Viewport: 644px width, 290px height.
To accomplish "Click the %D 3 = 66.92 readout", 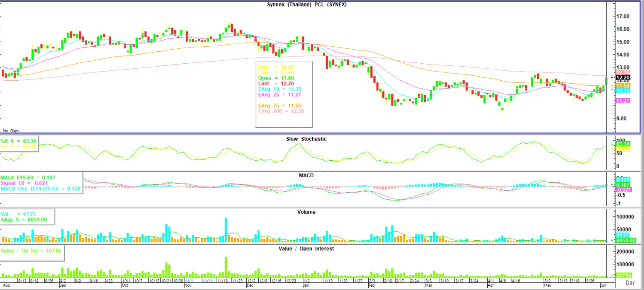I will tap(18, 146).
